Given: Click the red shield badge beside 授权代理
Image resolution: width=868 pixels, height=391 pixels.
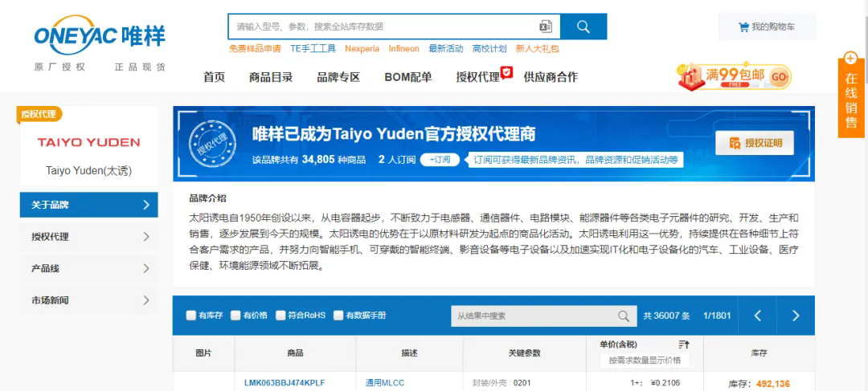Looking at the screenshot, I should (506, 72).
